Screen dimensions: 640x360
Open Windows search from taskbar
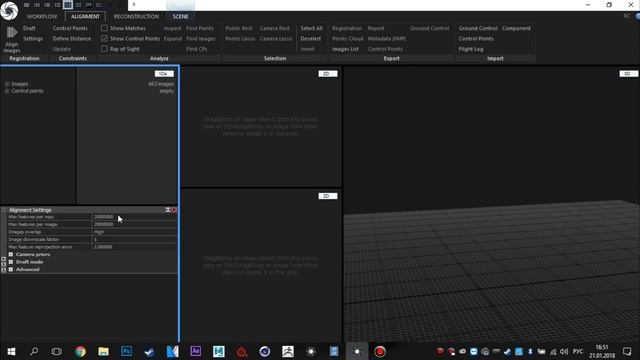click(34, 351)
